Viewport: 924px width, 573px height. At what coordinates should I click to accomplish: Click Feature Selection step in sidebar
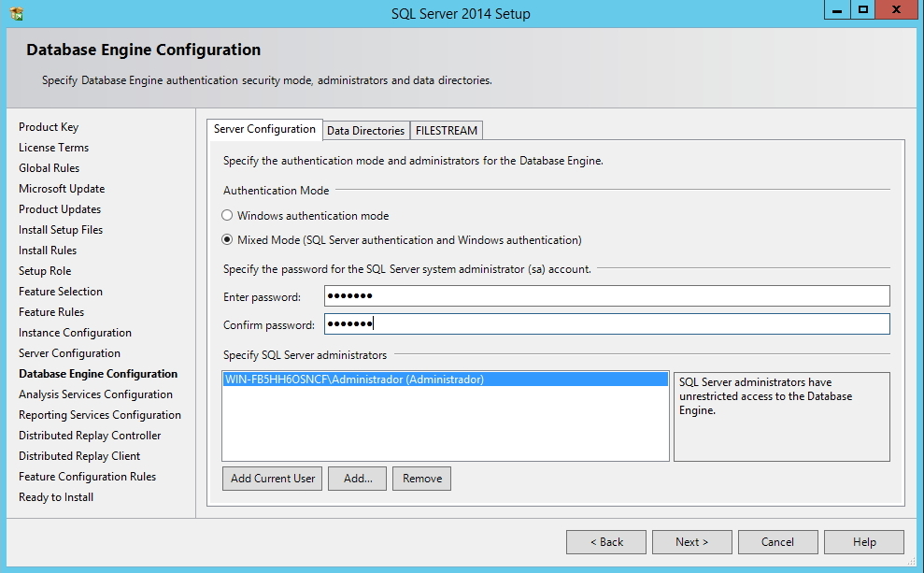(61, 292)
